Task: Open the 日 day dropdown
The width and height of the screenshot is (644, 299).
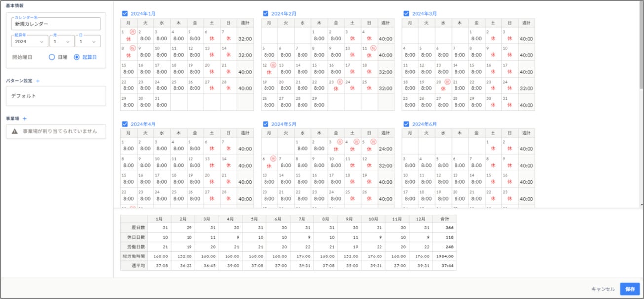Action: (88, 42)
